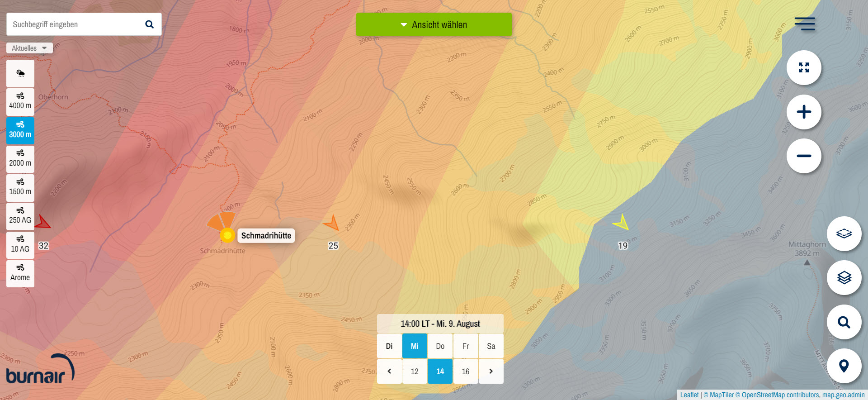
Task: Select the Do day tab
Action: pos(440,346)
